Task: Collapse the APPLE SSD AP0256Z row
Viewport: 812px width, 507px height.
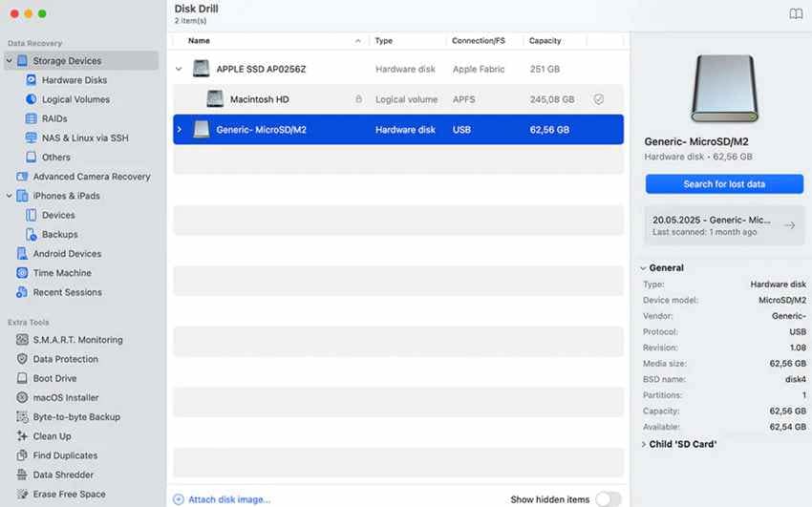Action: click(179, 69)
